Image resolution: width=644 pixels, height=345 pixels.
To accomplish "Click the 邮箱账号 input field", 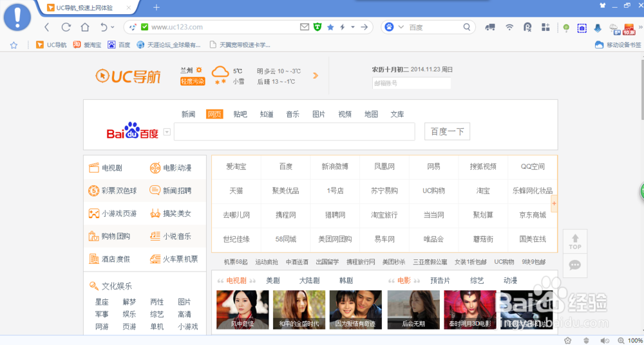I will coord(412,83).
